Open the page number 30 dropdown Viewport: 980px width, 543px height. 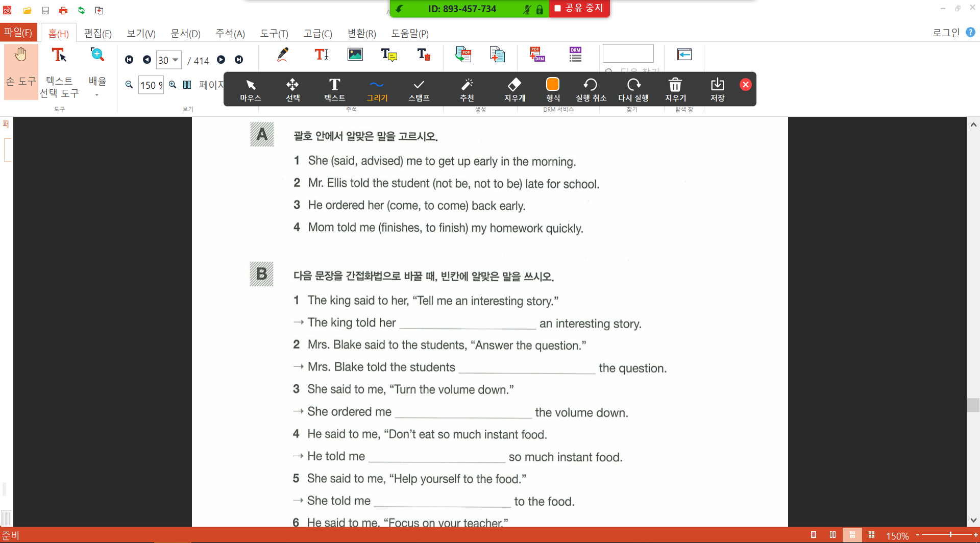pyautogui.click(x=175, y=60)
